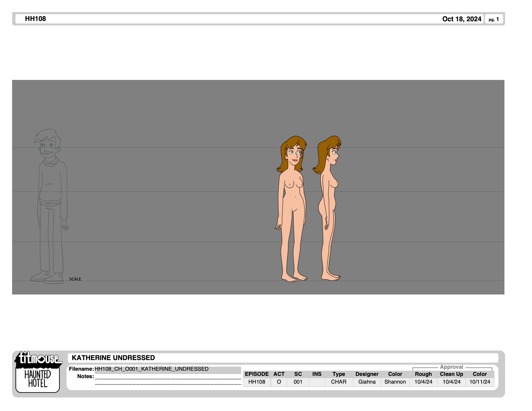The width and height of the screenshot is (532, 411).
Task: Click the ACT cell showing O
Action: pyautogui.click(x=279, y=382)
